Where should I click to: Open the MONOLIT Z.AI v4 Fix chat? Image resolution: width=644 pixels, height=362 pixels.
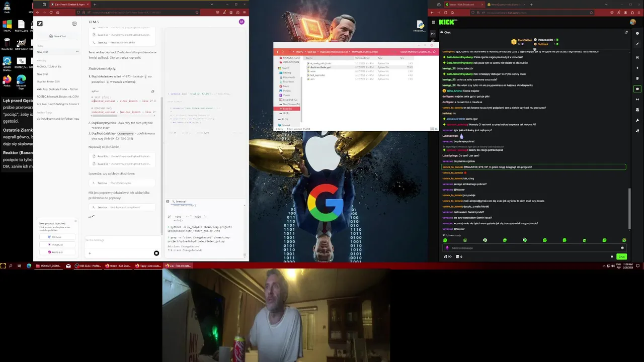(49, 66)
